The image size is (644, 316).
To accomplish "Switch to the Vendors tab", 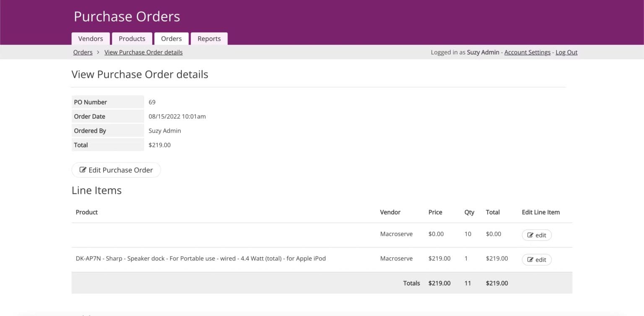I will coord(90,38).
